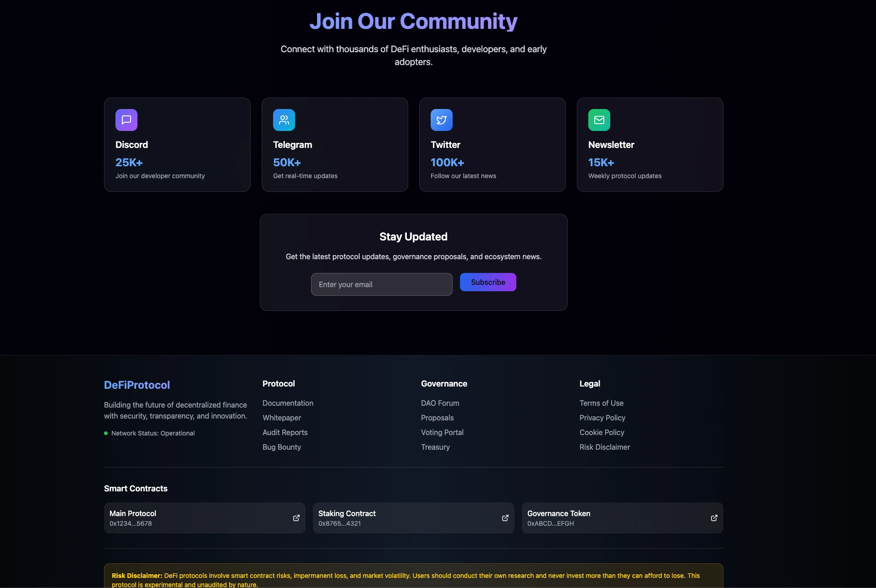Open Main Protocol contract external link icon

point(296,518)
